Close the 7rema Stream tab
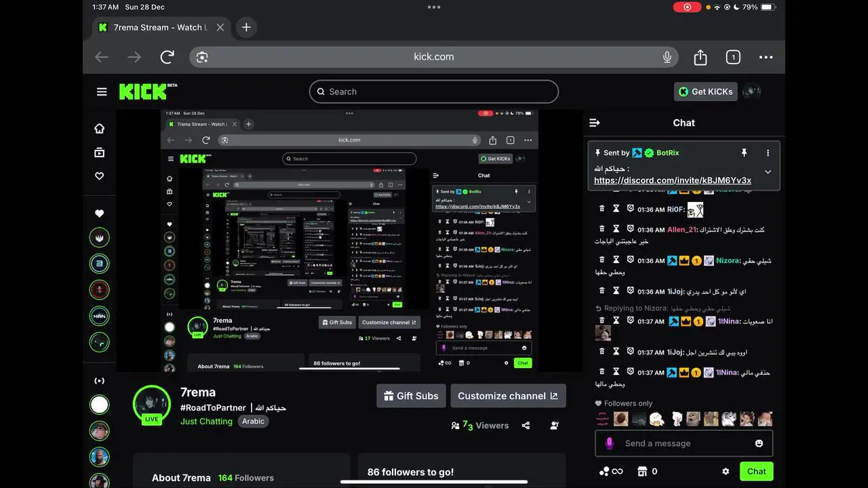Image resolution: width=868 pixels, height=488 pixels. [220, 27]
